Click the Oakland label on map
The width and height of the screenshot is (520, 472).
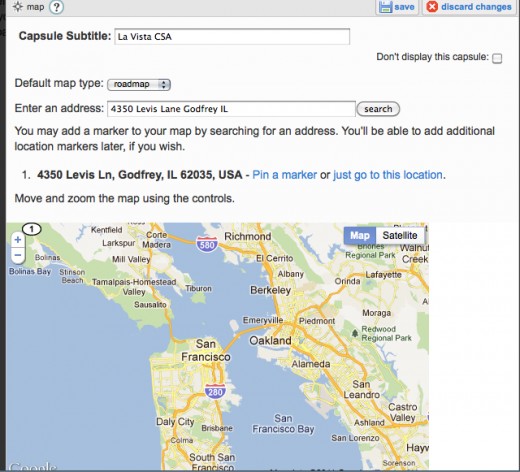pos(270,341)
